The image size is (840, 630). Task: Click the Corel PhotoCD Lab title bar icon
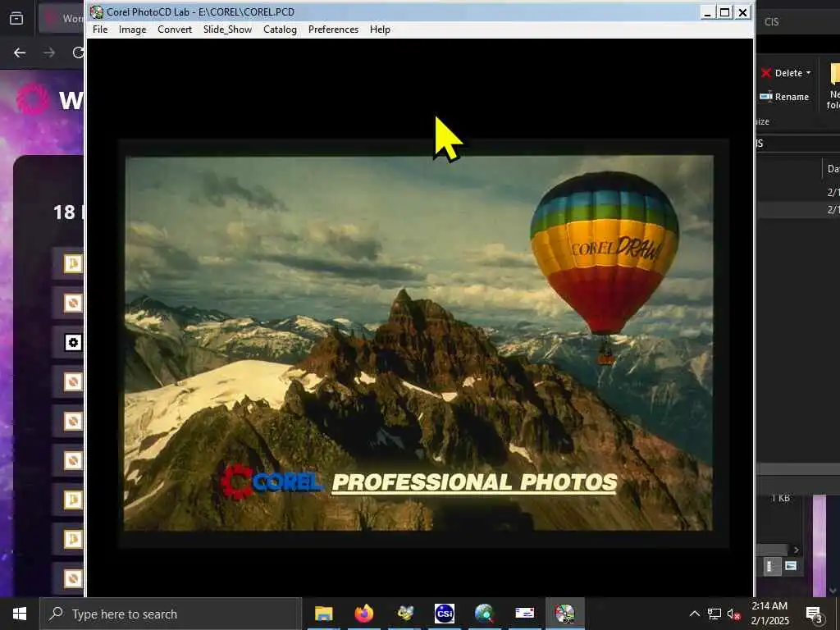(97, 11)
